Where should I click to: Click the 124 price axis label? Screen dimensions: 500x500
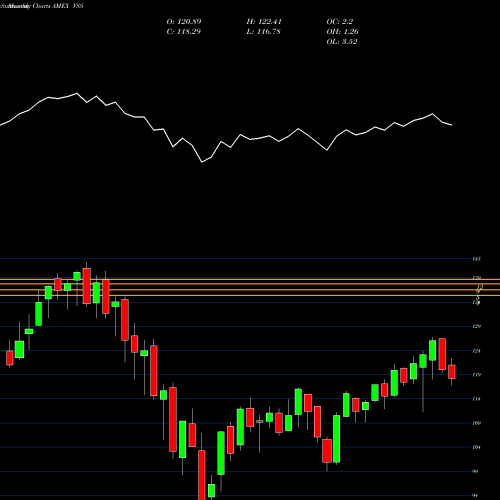(477, 351)
